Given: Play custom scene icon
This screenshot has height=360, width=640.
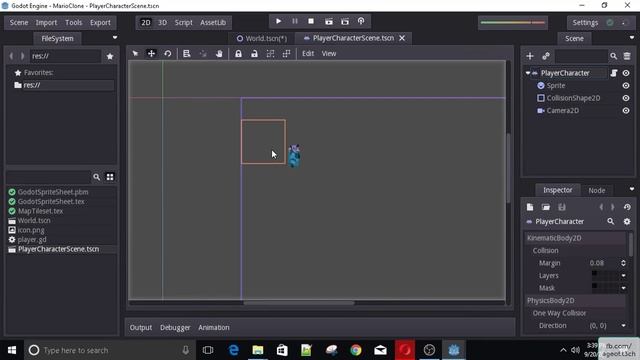Looking at the screenshot, I should tap(345, 21).
